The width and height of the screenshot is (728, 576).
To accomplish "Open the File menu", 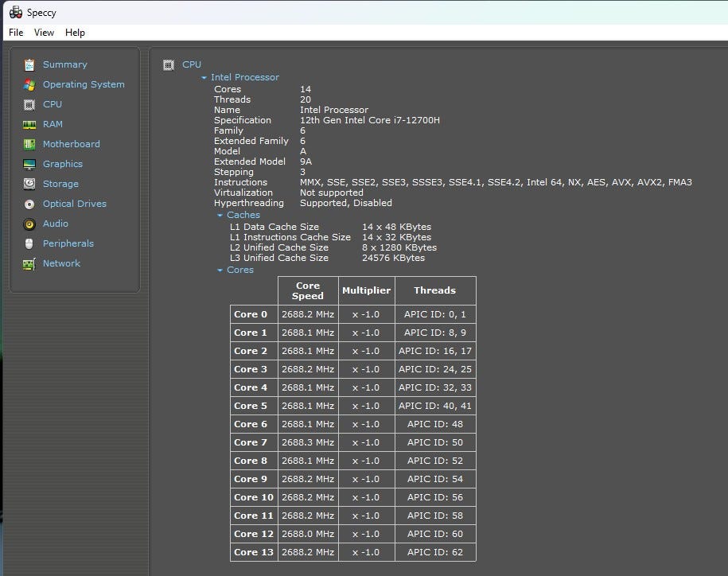I will point(16,33).
